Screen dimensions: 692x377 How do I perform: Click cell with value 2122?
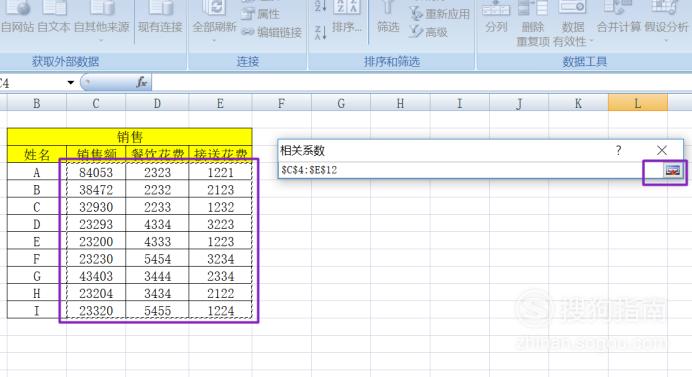tap(220, 293)
